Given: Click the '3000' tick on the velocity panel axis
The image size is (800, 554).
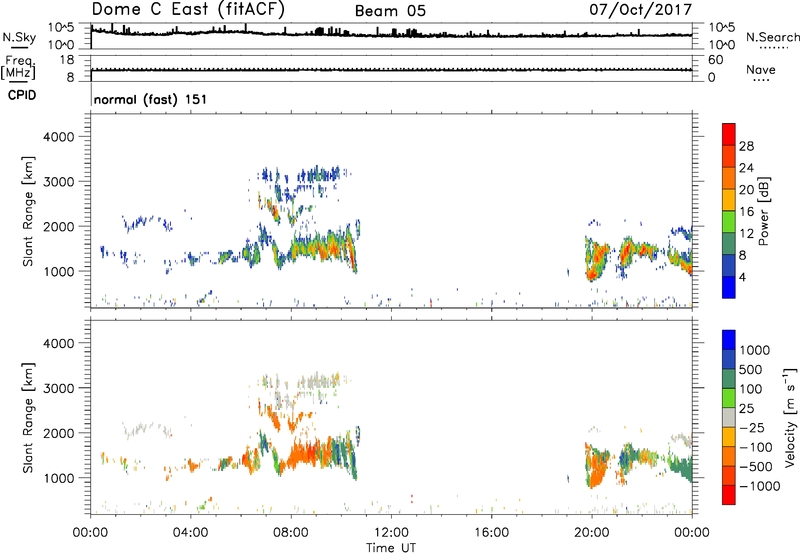Looking at the screenshot, I should pyautogui.click(x=58, y=388).
